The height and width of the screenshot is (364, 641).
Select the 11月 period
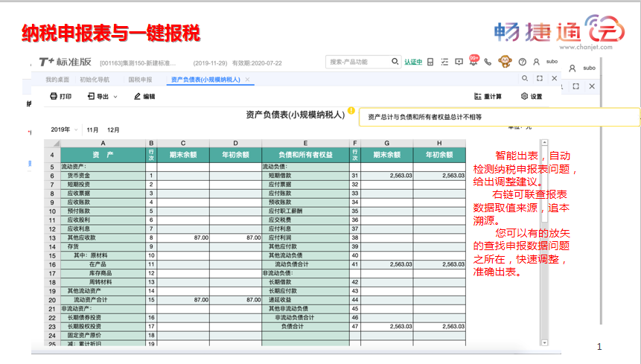(92, 130)
